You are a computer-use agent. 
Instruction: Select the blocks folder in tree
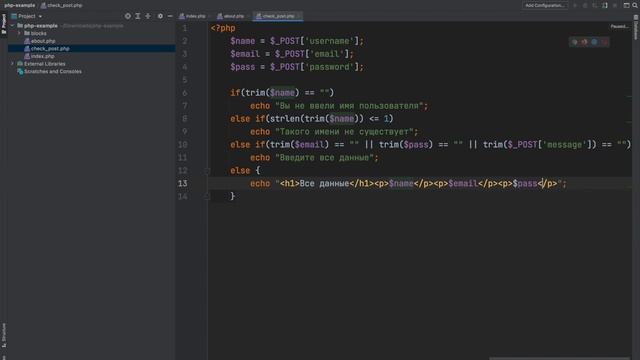click(35, 33)
